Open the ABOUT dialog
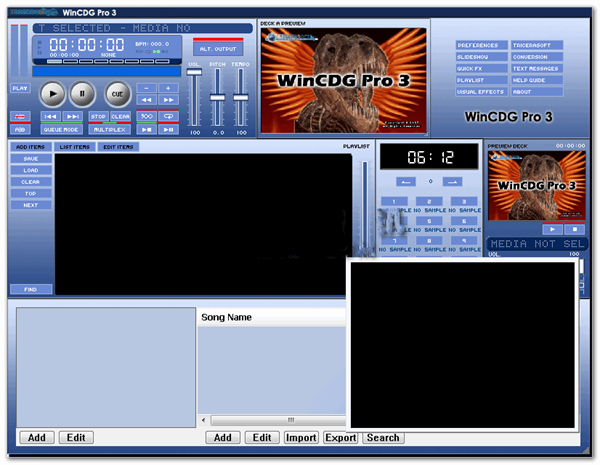 click(537, 92)
